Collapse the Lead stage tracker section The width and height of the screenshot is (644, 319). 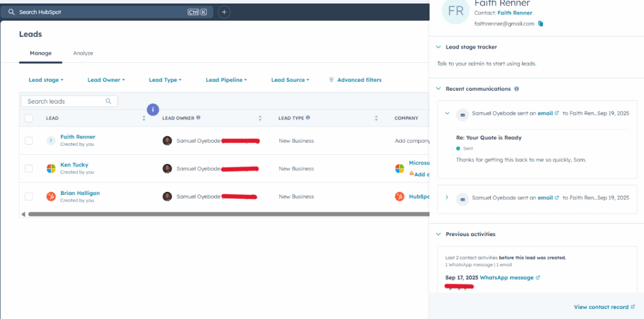coord(438,47)
